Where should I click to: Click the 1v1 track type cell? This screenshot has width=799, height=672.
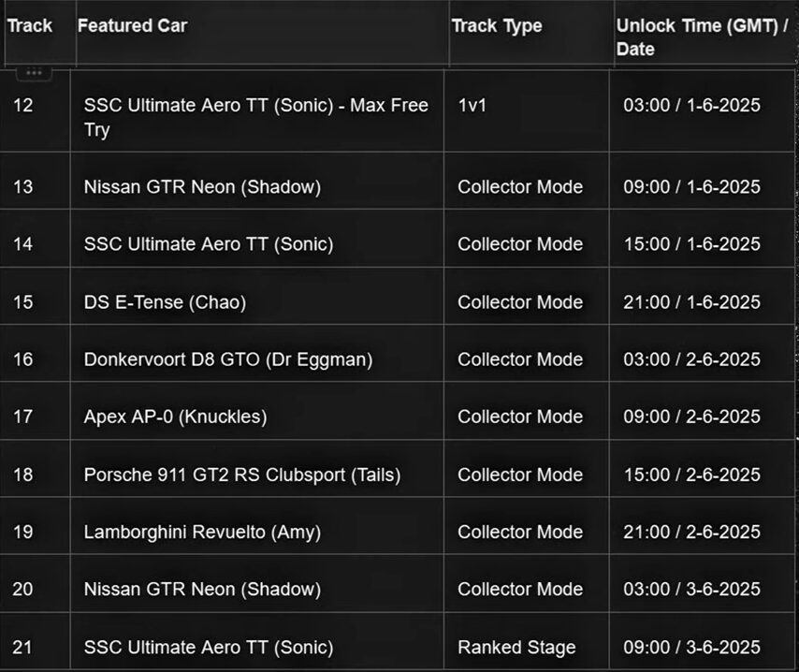coord(527,111)
